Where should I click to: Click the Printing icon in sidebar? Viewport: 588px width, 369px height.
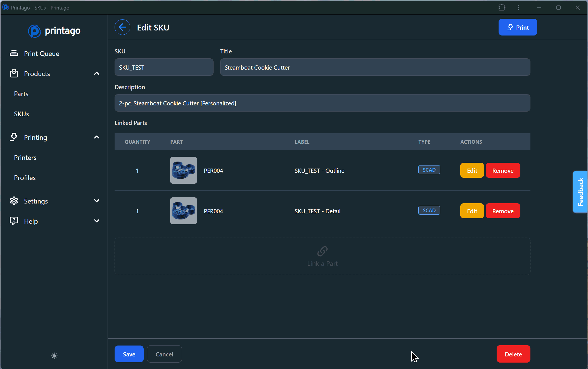pos(14,137)
